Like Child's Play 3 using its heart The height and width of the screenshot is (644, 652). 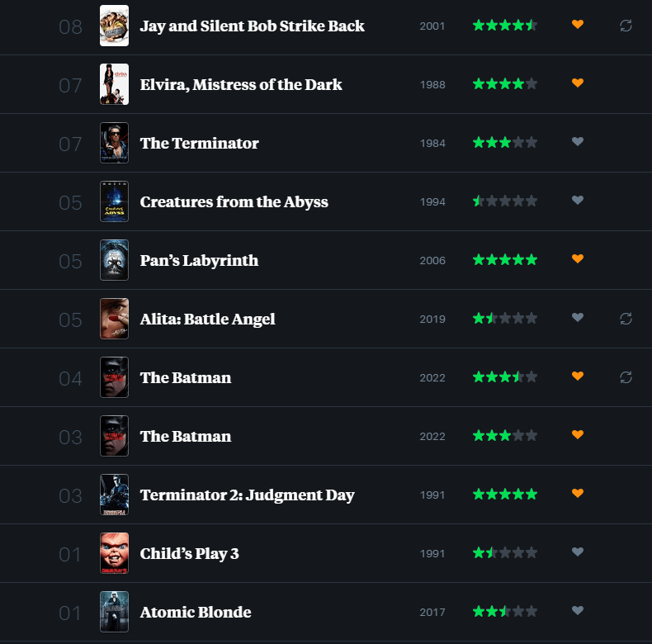click(x=578, y=552)
